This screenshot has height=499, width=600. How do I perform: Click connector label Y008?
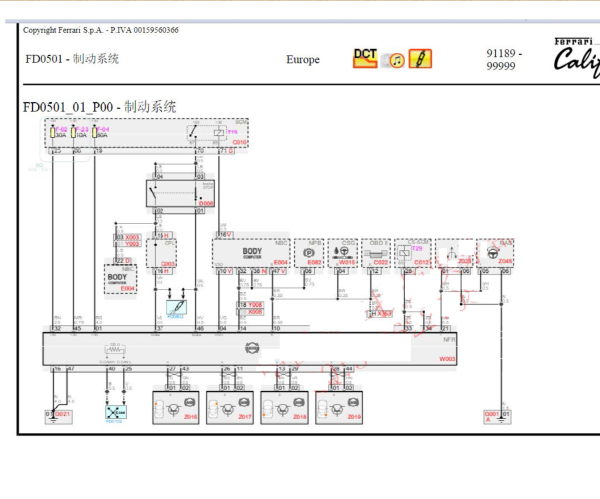point(255,305)
